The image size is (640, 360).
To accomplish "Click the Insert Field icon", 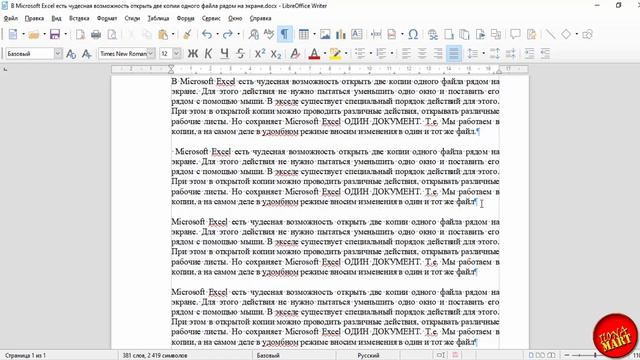I will tap(392, 34).
